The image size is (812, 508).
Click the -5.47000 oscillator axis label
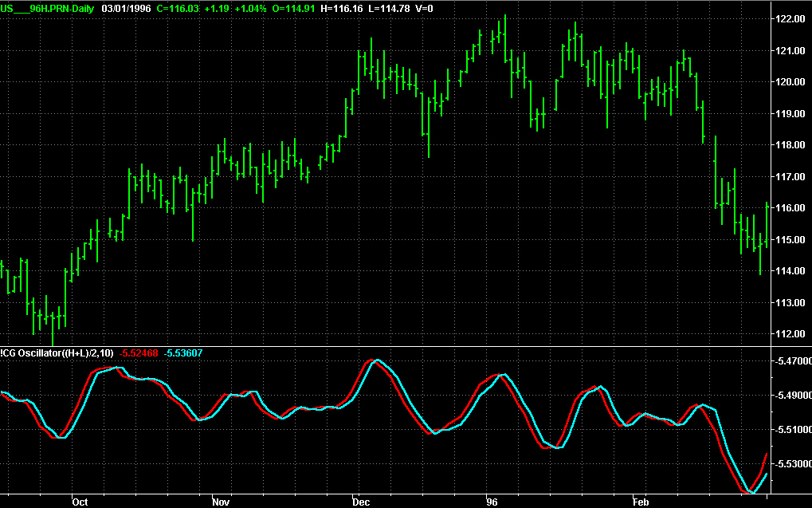click(x=793, y=360)
